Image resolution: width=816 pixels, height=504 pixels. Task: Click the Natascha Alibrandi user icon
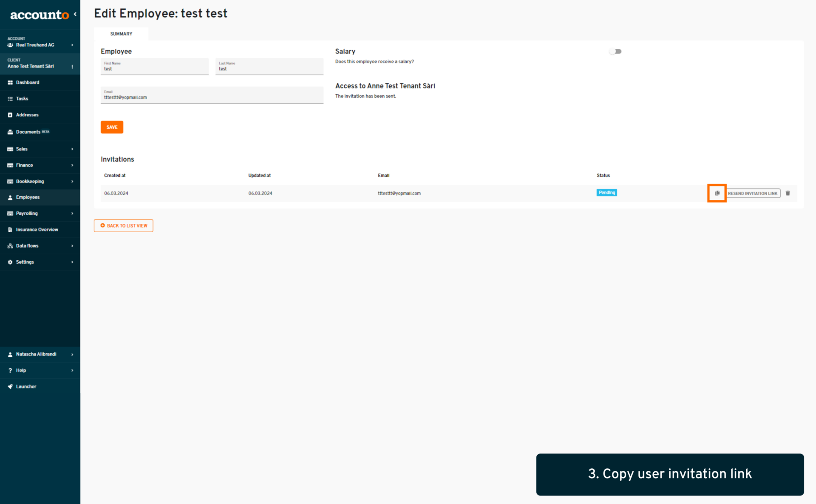coord(10,355)
